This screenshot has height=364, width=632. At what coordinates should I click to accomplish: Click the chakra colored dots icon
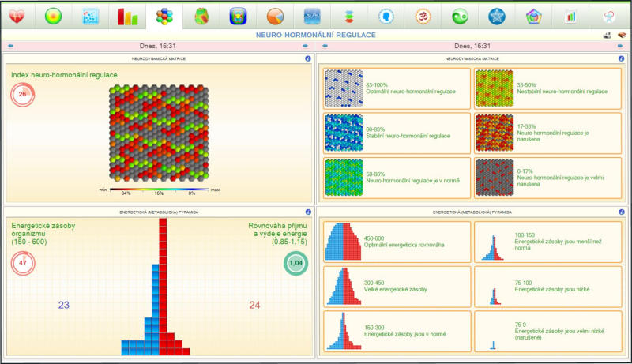pos(349,16)
